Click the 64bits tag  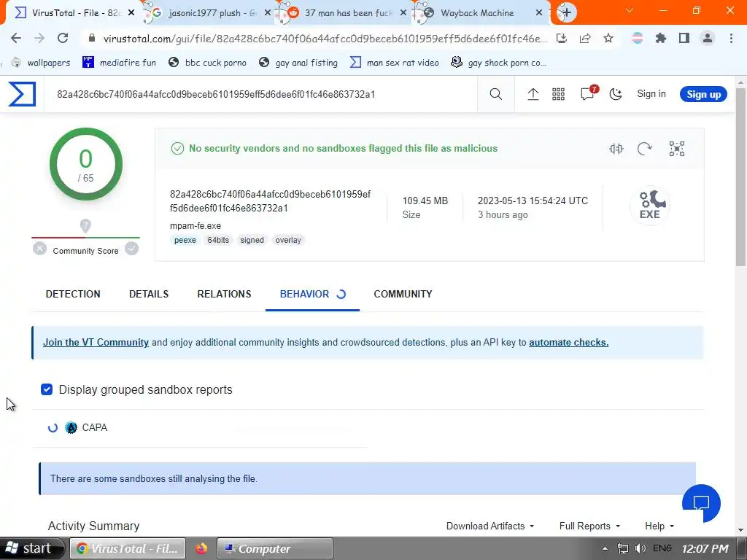(x=218, y=240)
